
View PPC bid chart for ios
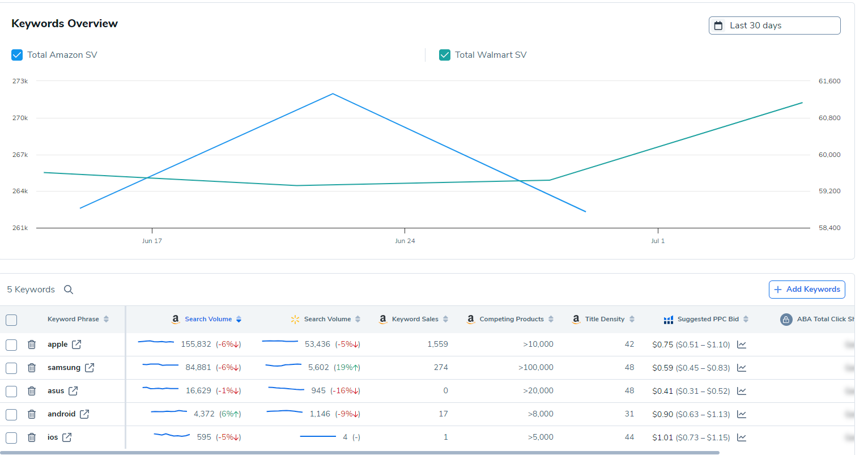click(x=742, y=437)
